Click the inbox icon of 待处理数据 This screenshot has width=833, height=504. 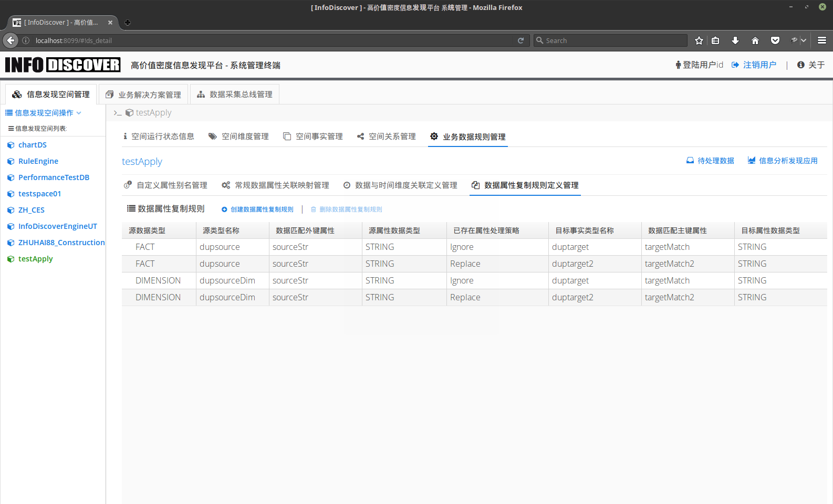(690, 161)
